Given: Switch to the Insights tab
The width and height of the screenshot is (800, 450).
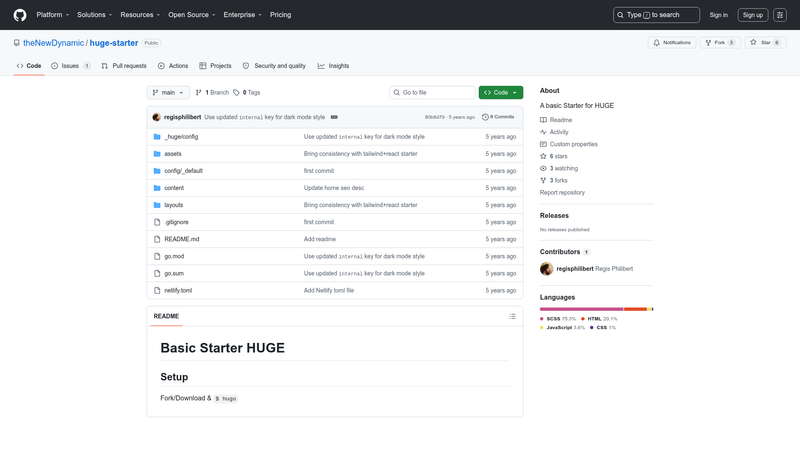Looking at the screenshot, I should point(333,66).
